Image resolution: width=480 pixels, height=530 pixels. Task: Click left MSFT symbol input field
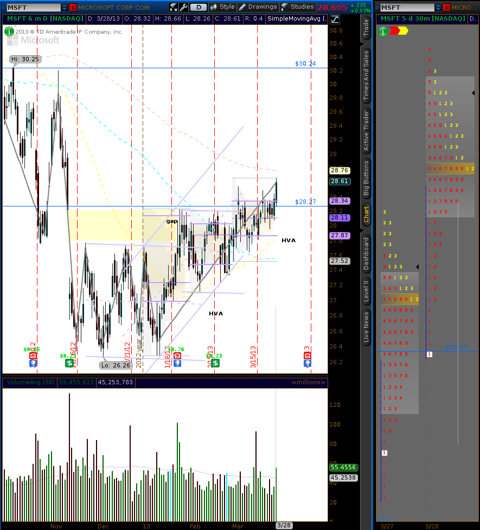coord(34,7)
